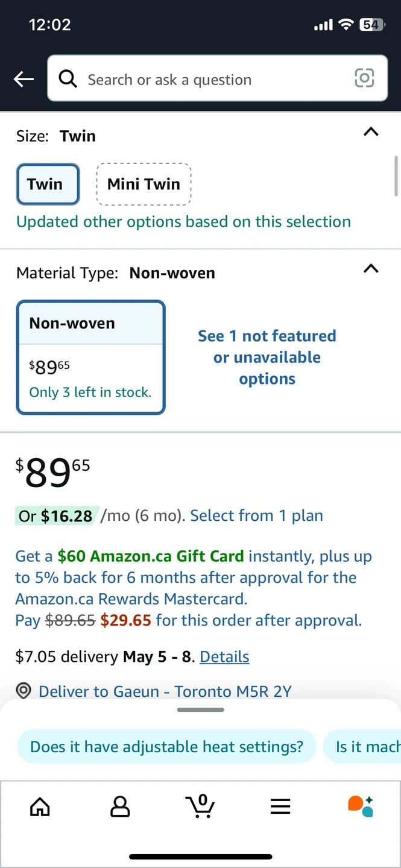401x868 pixels.
Task: Open 'Select from 1 plan' link
Action: pos(256,515)
